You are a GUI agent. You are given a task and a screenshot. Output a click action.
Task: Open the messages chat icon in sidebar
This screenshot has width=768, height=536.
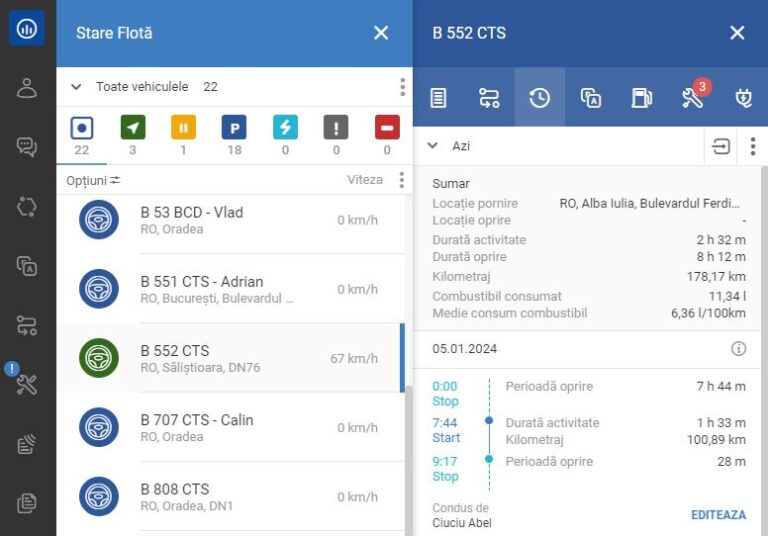click(27, 147)
